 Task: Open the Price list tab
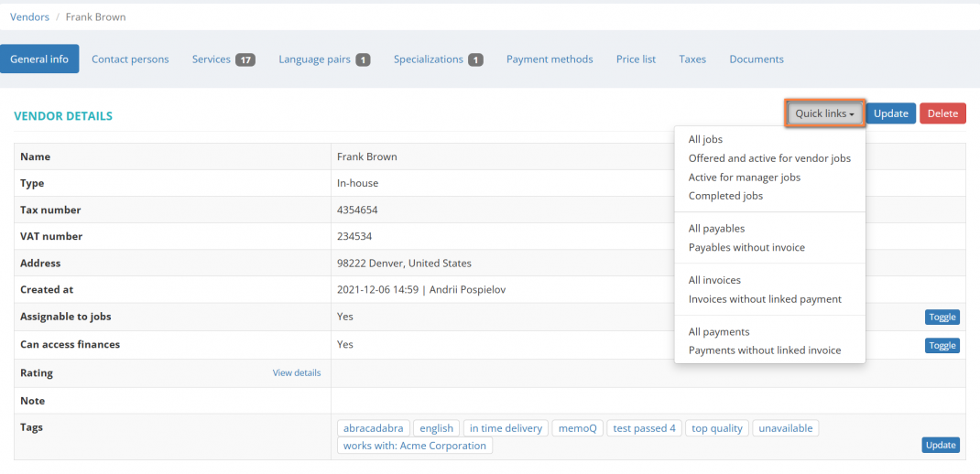point(636,59)
